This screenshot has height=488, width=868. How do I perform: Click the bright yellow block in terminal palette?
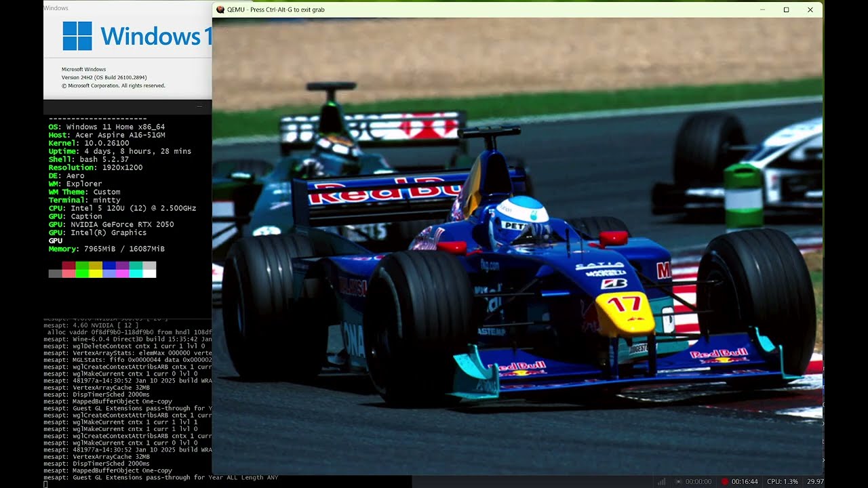[x=96, y=274]
